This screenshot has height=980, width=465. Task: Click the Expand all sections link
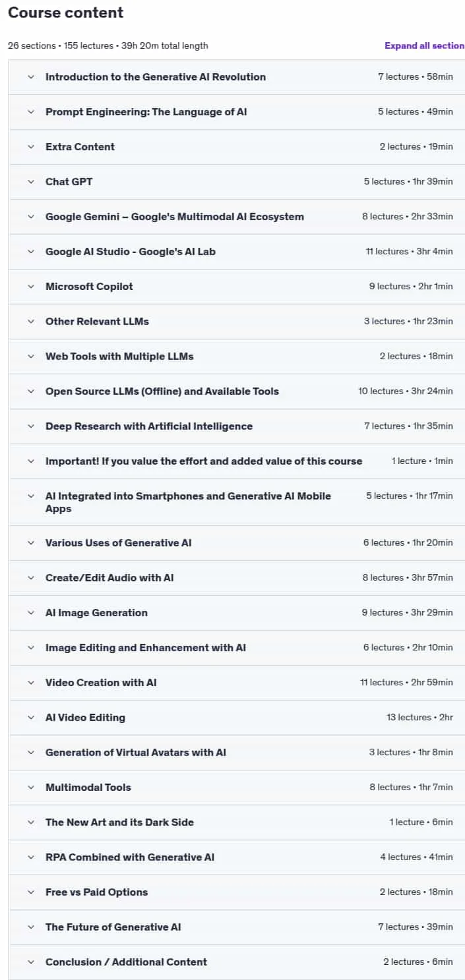[425, 45]
